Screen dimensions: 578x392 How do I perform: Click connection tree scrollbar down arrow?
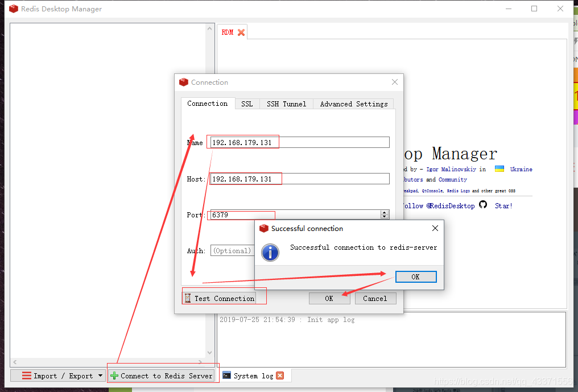(x=209, y=352)
